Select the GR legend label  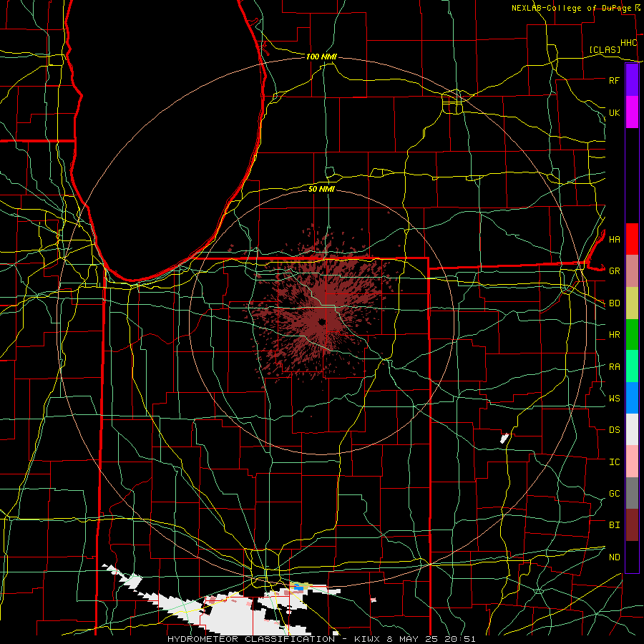(614, 271)
